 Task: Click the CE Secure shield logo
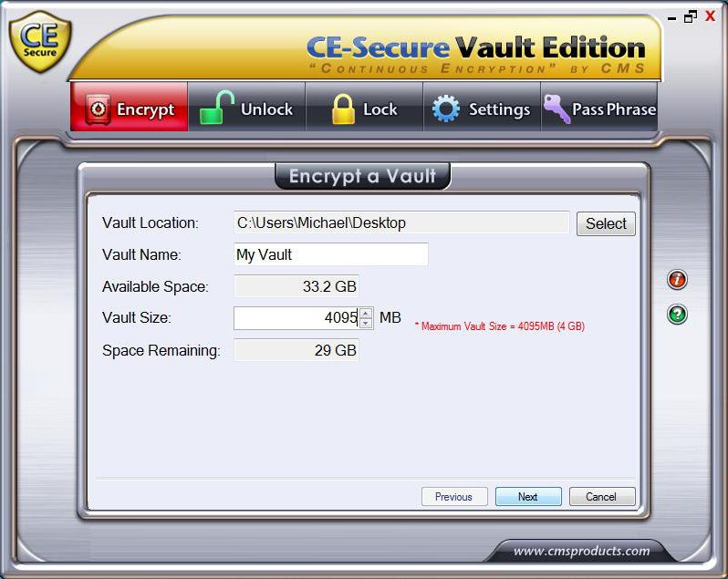click(40, 42)
